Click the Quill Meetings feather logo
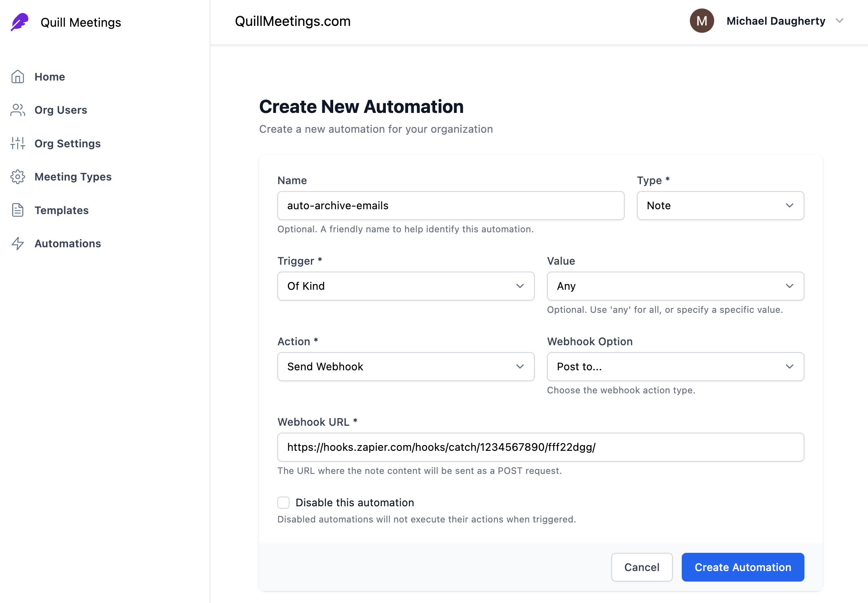This screenshot has height=603, width=868. coord(19,22)
